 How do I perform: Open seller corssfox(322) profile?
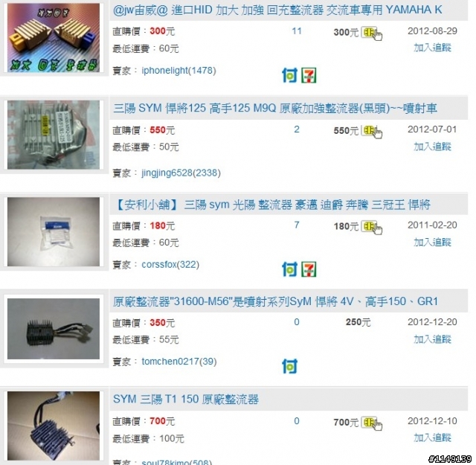tap(170, 265)
